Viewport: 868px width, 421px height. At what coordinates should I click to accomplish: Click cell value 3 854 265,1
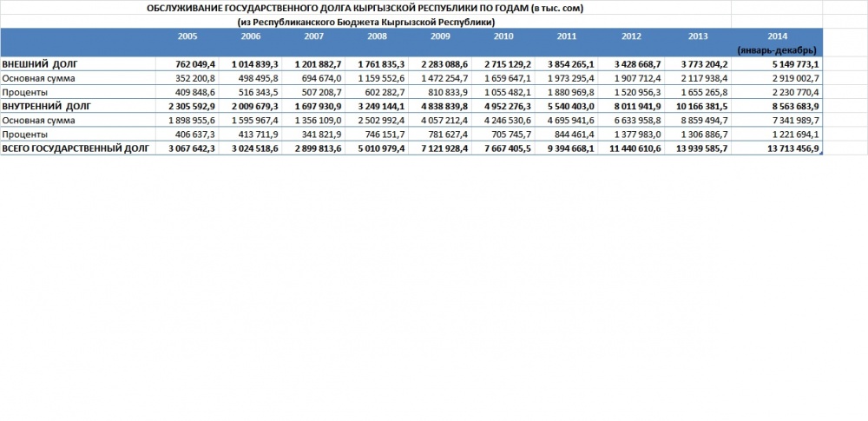click(571, 64)
